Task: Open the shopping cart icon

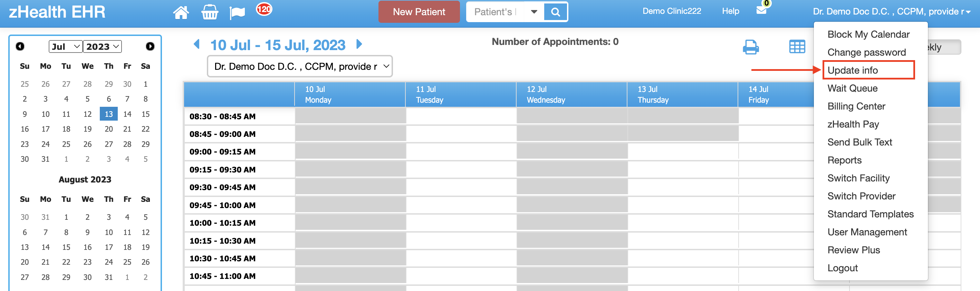Action: tap(210, 12)
